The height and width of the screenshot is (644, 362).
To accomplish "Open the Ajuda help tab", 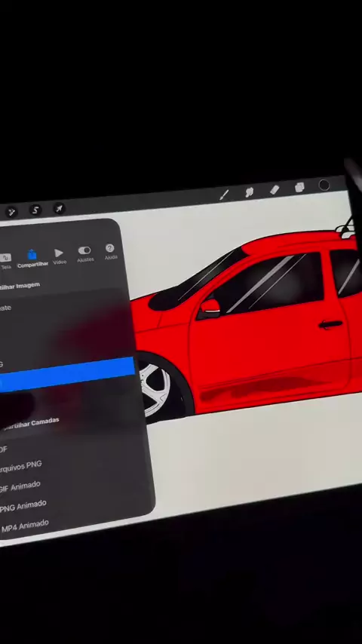I will pyautogui.click(x=110, y=251).
